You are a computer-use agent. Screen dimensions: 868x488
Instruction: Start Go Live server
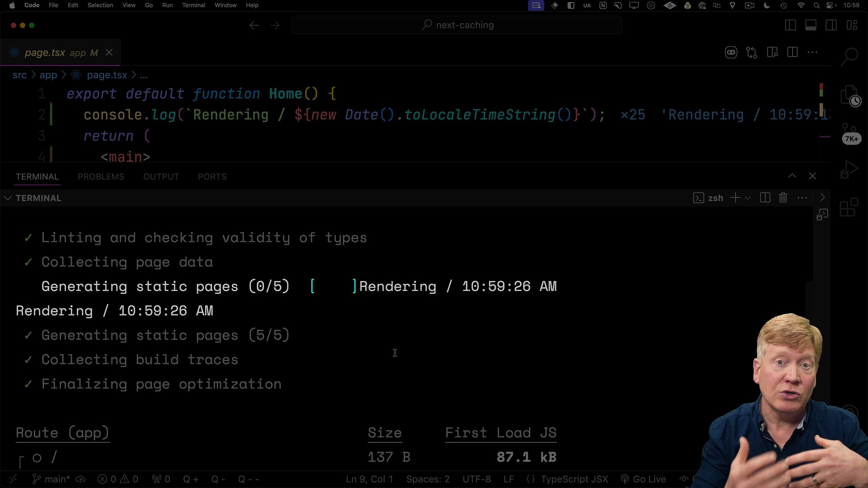643,479
